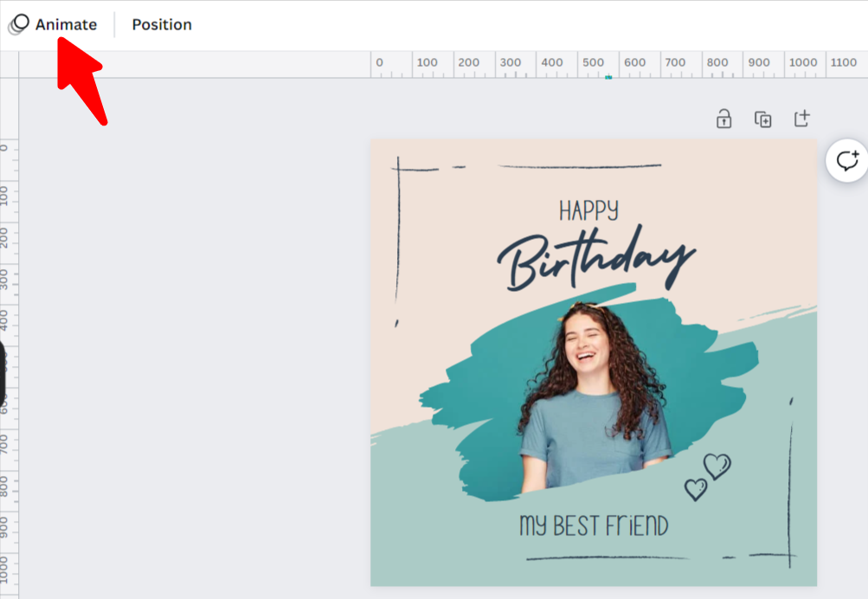Click the dark side panel handle at left edge
Viewport: 868px width, 599px height.
(x=3, y=374)
